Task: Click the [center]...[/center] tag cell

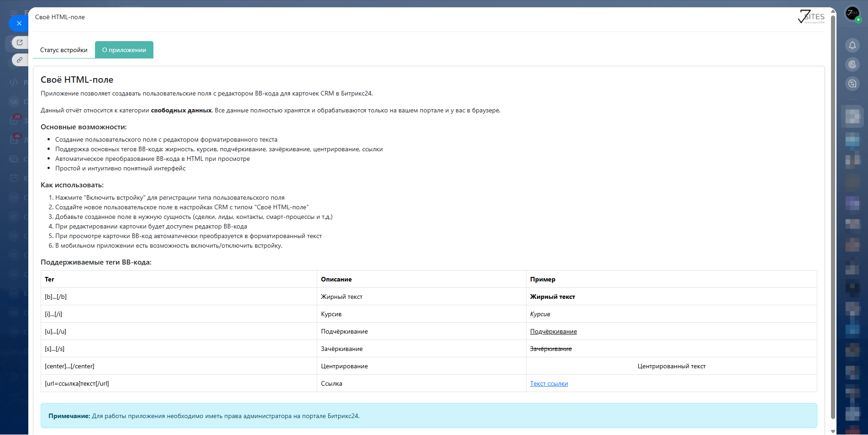Action: (179, 366)
